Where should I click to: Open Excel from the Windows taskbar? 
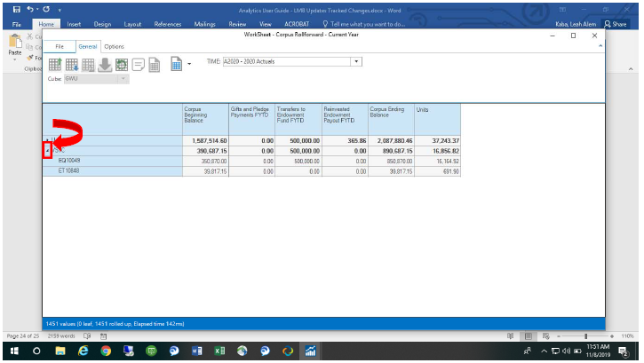pos(219,351)
